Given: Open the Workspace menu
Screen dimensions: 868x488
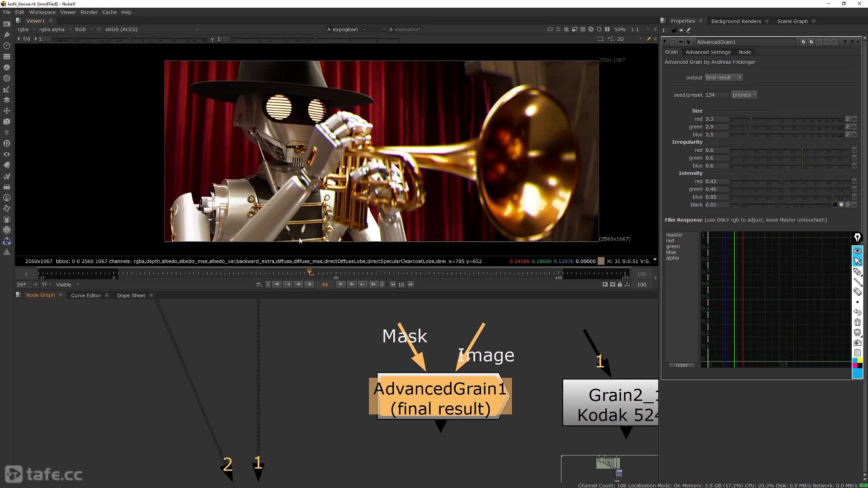Looking at the screenshot, I should click(x=42, y=12).
